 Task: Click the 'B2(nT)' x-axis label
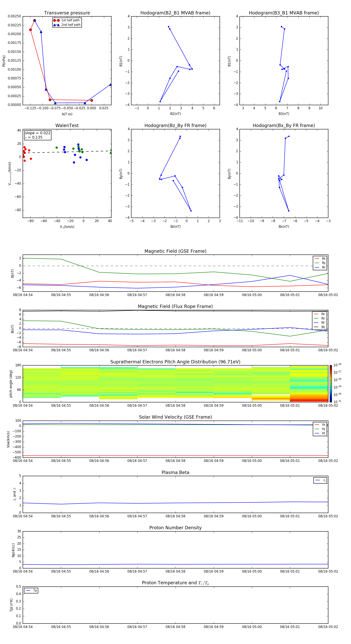point(175,114)
